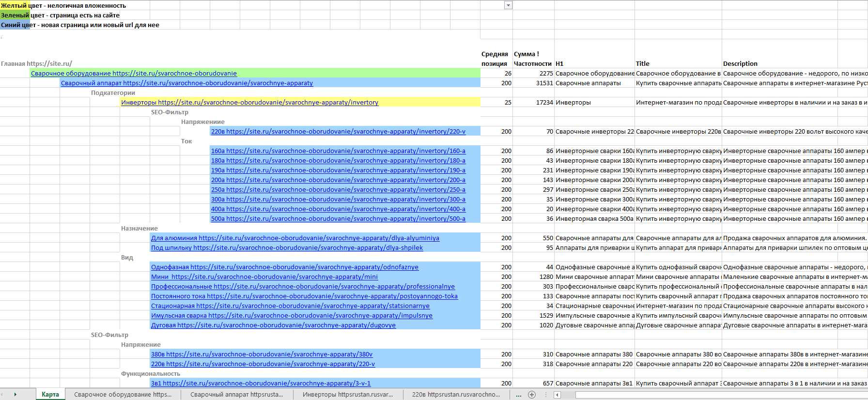Screen dimensions: 868x400
Task: Select the H1 cell Сварочные аппараты 3в1
Action: point(594,384)
